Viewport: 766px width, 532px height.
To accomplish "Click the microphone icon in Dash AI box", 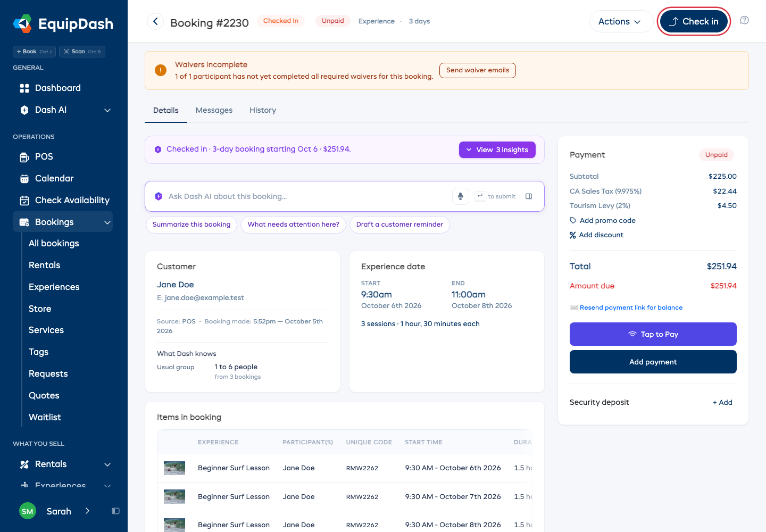I will tap(461, 196).
